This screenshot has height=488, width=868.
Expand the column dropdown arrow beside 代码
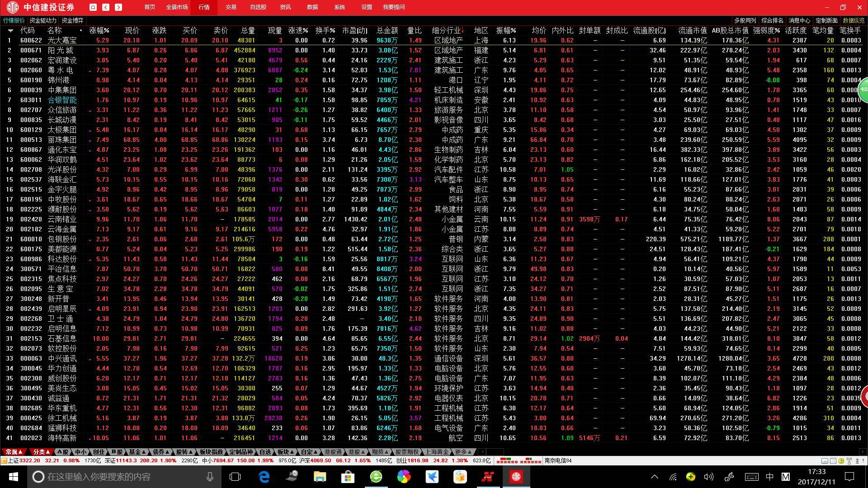10,31
